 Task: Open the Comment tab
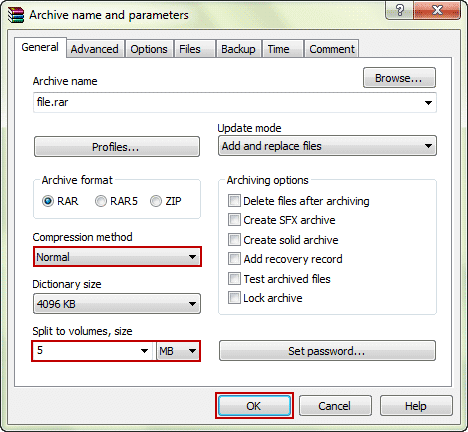pyautogui.click(x=332, y=49)
